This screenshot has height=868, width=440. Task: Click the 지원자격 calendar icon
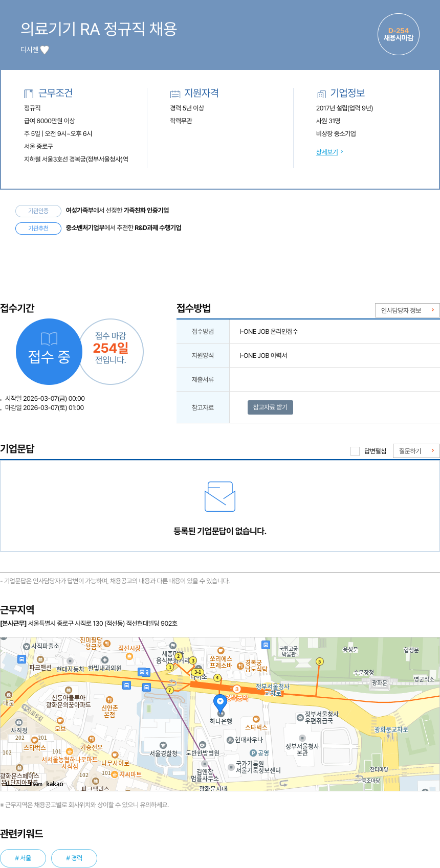click(x=175, y=94)
